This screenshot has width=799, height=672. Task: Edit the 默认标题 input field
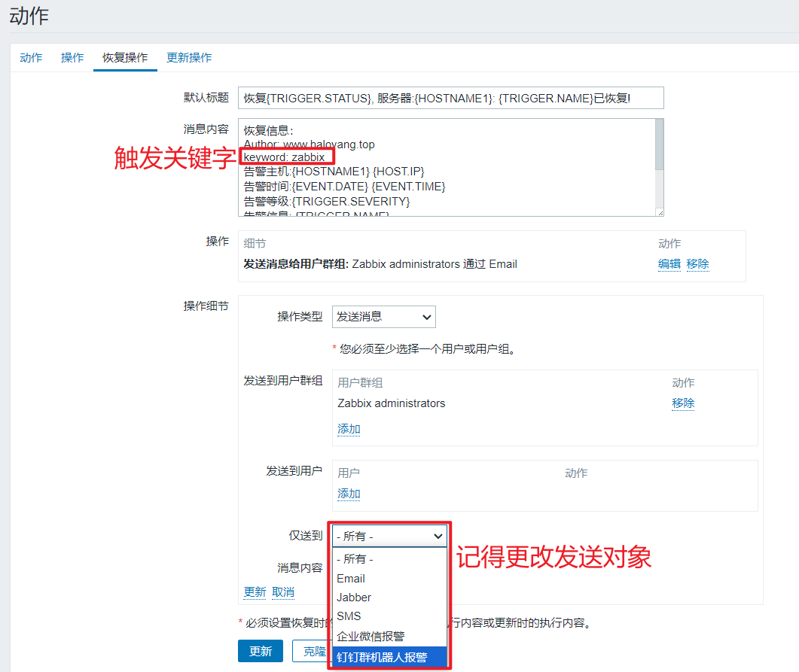(450, 98)
